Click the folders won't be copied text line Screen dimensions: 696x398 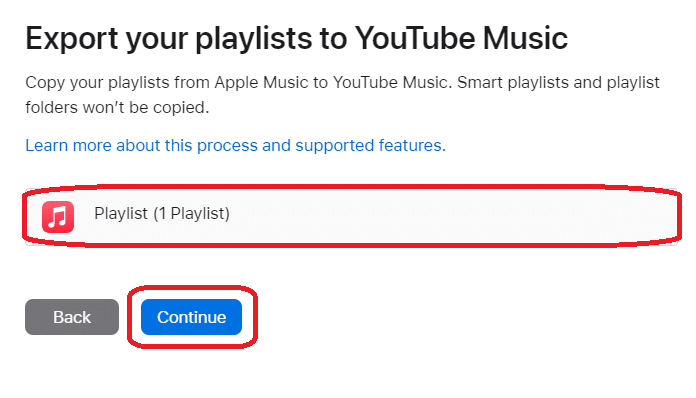(117, 107)
